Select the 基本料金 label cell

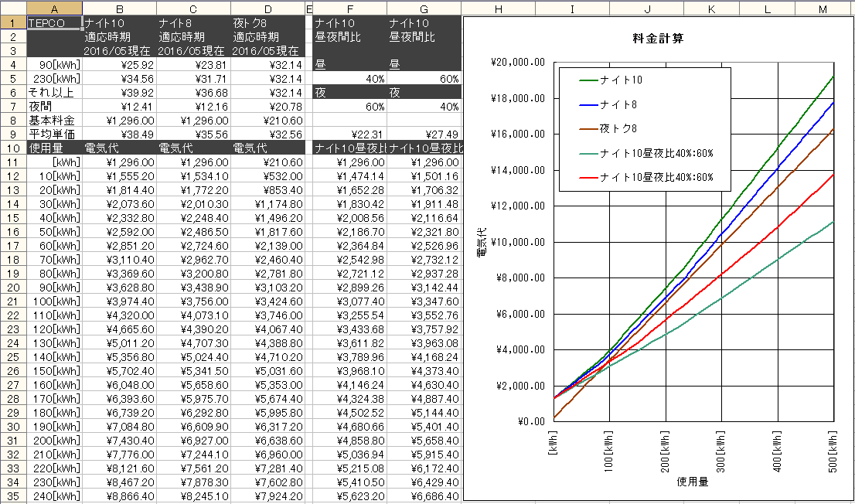55,121
